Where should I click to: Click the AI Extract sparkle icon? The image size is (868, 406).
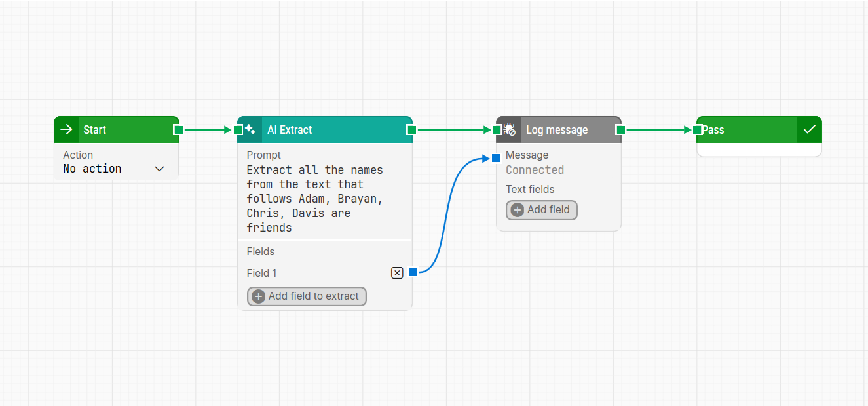click(250, 130)
